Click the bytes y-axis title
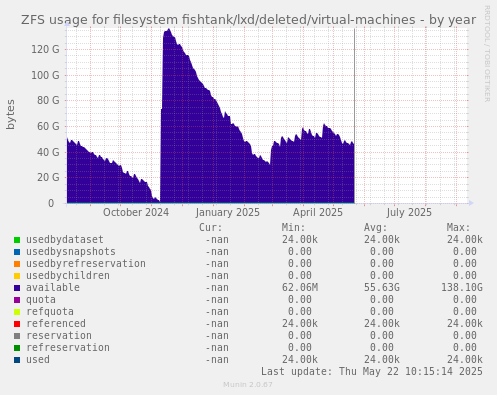The image size is (497, 395). (11, 114)
